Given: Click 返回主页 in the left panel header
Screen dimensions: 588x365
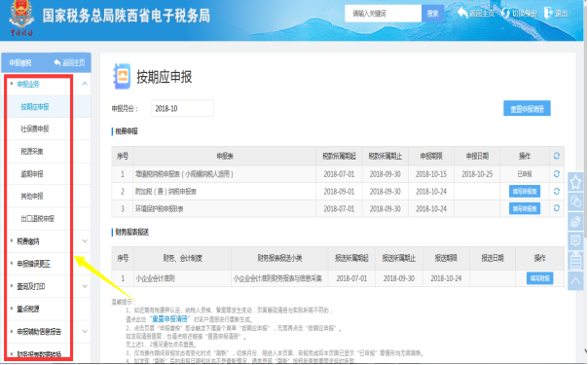Looking at the screenshot, I should 70,62.
